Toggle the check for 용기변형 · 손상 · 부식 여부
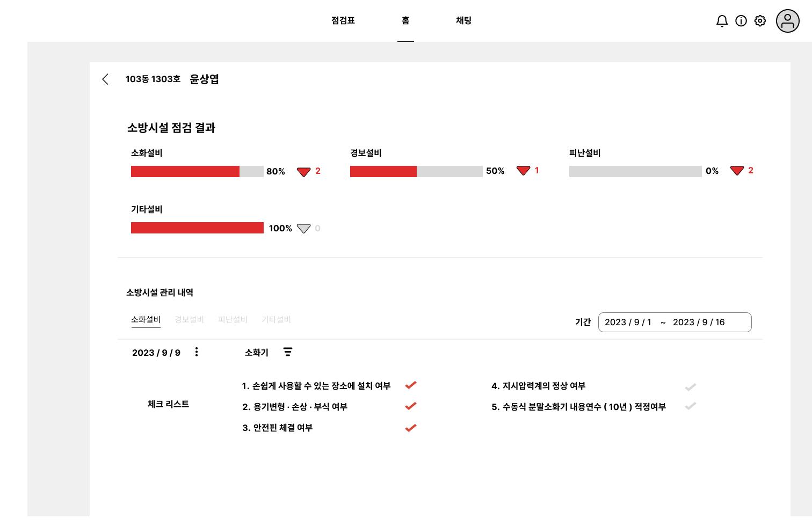Screen dimensions: 812x527 411,406
